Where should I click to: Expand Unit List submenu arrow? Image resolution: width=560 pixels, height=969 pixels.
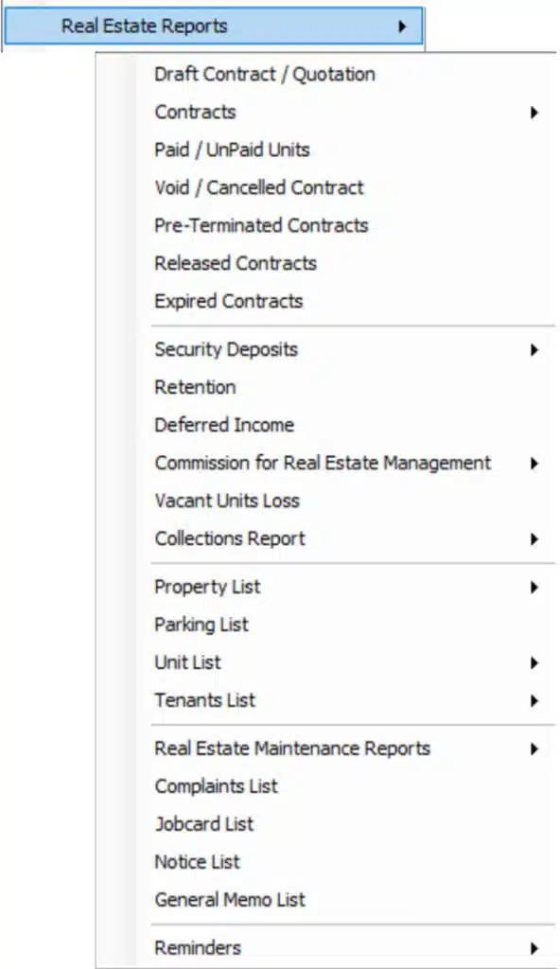point(534,663)
